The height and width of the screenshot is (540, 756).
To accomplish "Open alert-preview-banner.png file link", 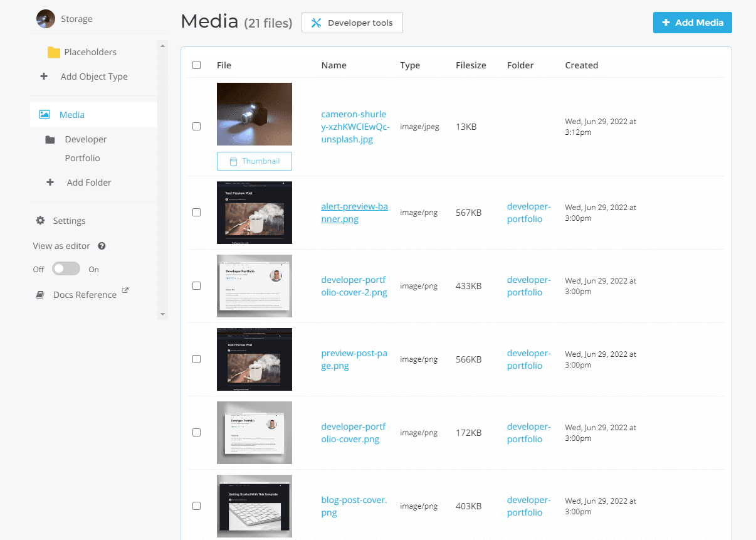I will click(355, 213).
